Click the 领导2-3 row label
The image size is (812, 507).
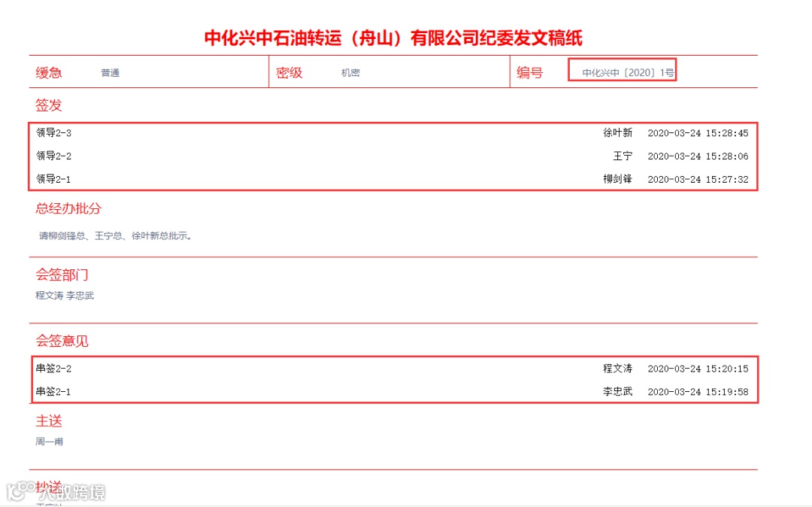[53, 133]
